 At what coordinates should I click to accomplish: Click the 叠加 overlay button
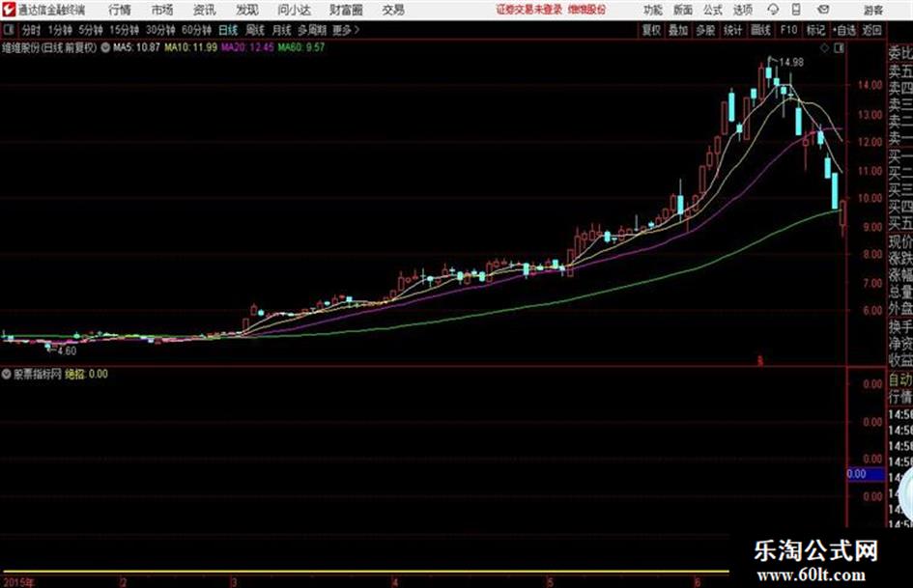[678, 30]
